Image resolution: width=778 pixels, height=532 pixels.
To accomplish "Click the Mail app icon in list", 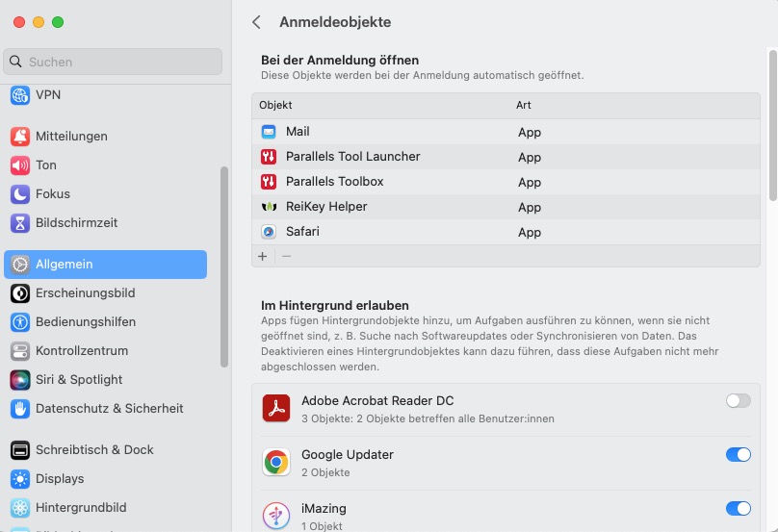I will tap(269, 132).
